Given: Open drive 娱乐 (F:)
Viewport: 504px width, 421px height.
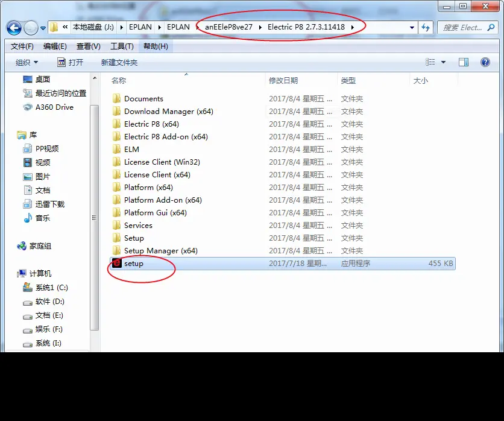Looking at the screenshot, I should (43, 329).
